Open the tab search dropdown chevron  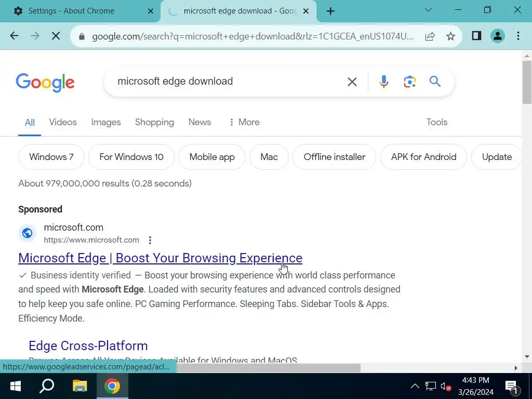coord(428,10)
